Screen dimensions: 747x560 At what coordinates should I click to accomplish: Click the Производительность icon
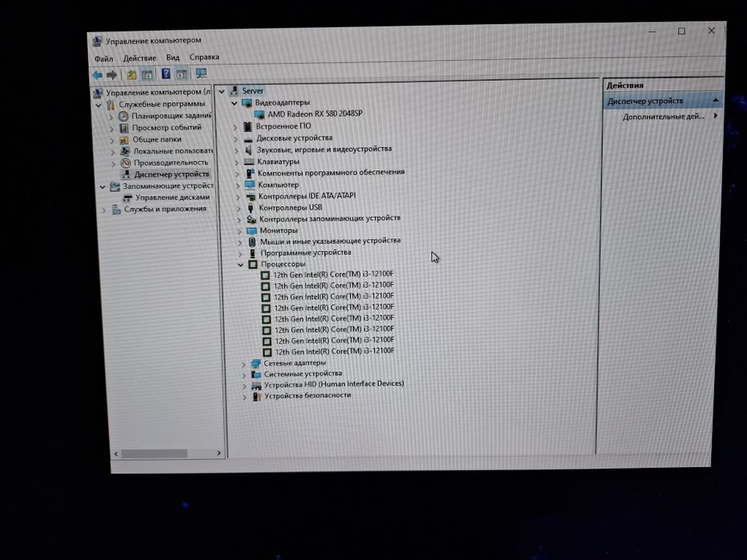(x=126, y=163)
